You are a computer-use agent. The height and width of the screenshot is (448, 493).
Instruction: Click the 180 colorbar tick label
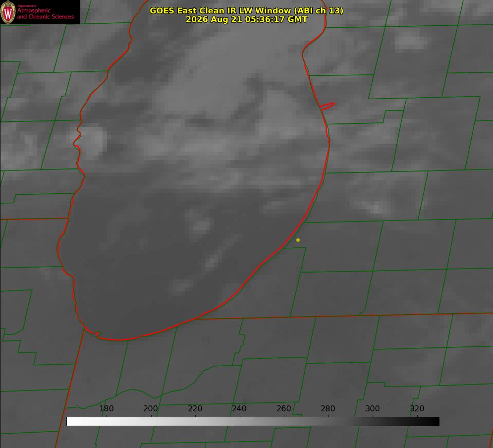106,408
